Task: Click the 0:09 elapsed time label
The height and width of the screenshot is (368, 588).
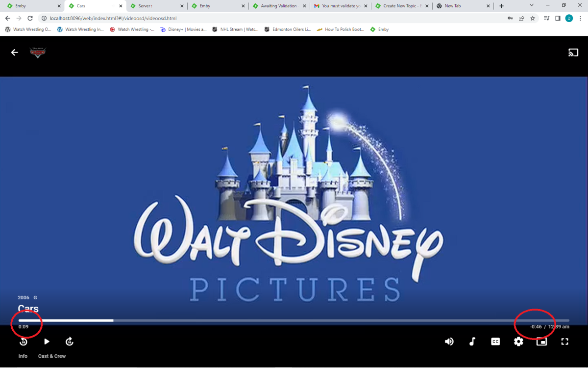Action: (x=24, y=327)
